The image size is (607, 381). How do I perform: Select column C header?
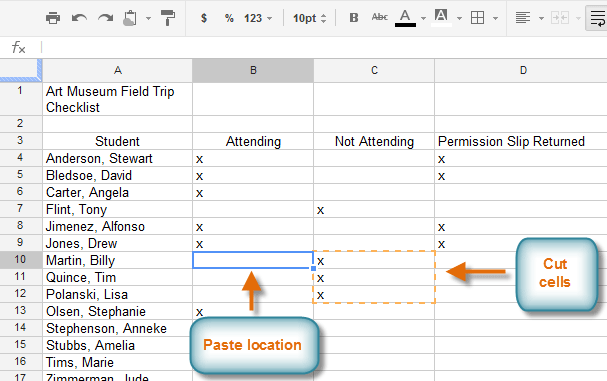coord(374,70)
